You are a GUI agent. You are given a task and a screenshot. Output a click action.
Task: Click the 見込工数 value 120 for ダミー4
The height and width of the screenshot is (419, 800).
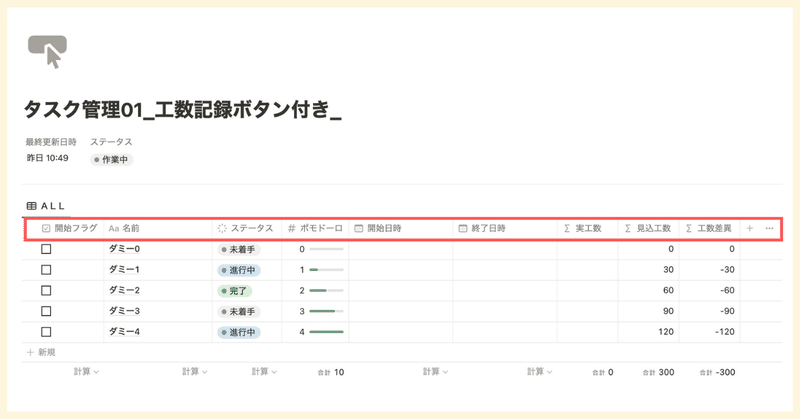tap(666, 332)
